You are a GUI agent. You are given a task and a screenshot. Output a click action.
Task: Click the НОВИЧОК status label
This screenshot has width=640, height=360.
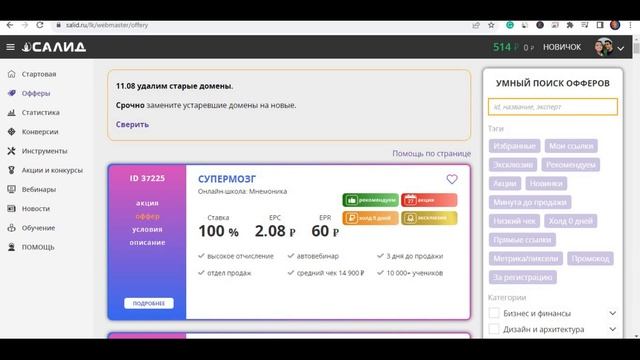coord(562,47)
